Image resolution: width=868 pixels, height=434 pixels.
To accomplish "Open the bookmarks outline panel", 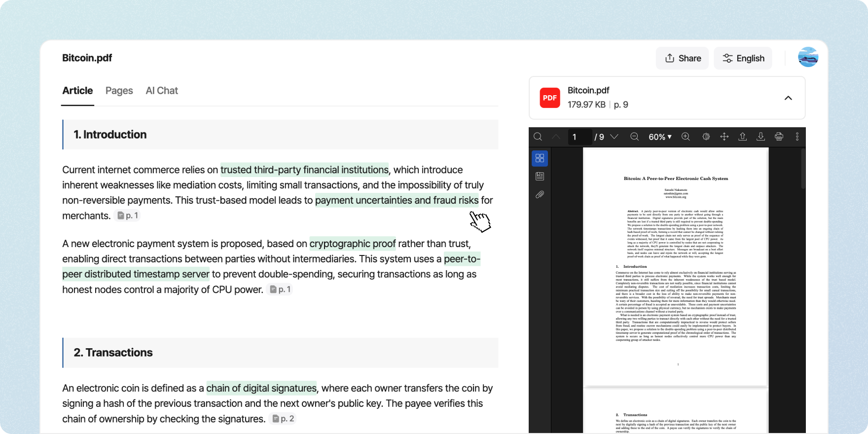I will (540, 176).
